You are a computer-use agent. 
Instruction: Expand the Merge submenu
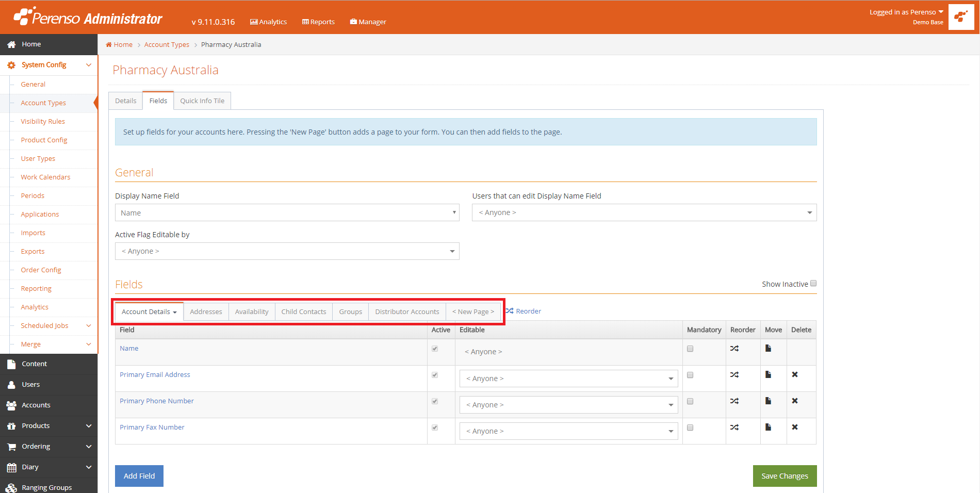(x=89, y=344)
